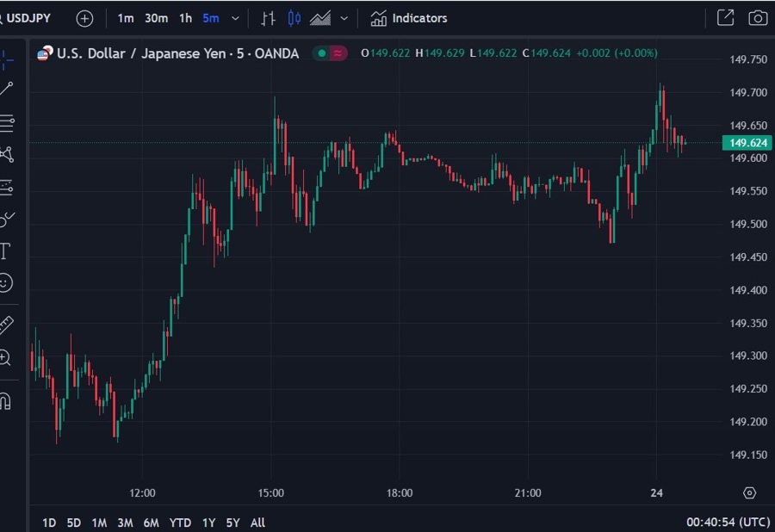The width and height of the screenshot is (775, 532).
Task: Select the 5m timeframe
Action: point(211,18)
